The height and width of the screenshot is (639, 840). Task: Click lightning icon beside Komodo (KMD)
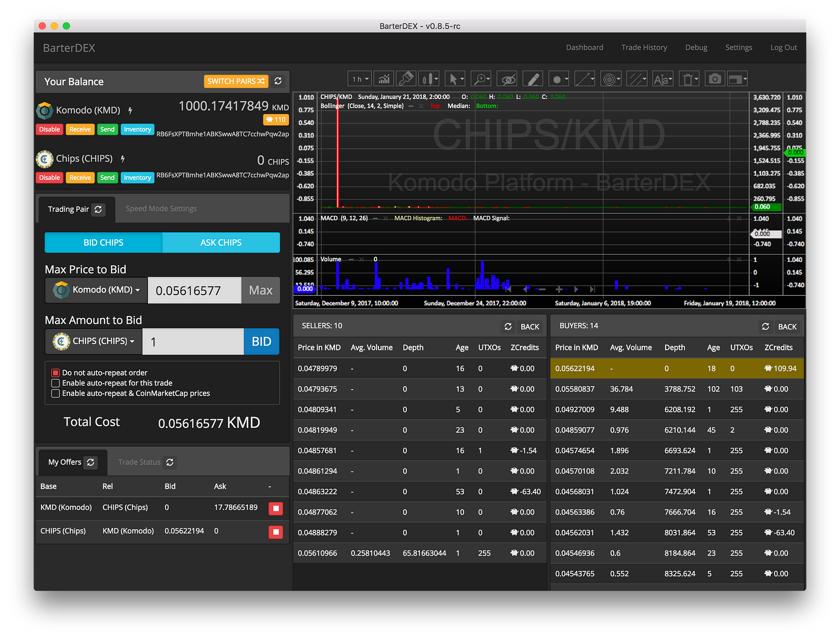130,110
